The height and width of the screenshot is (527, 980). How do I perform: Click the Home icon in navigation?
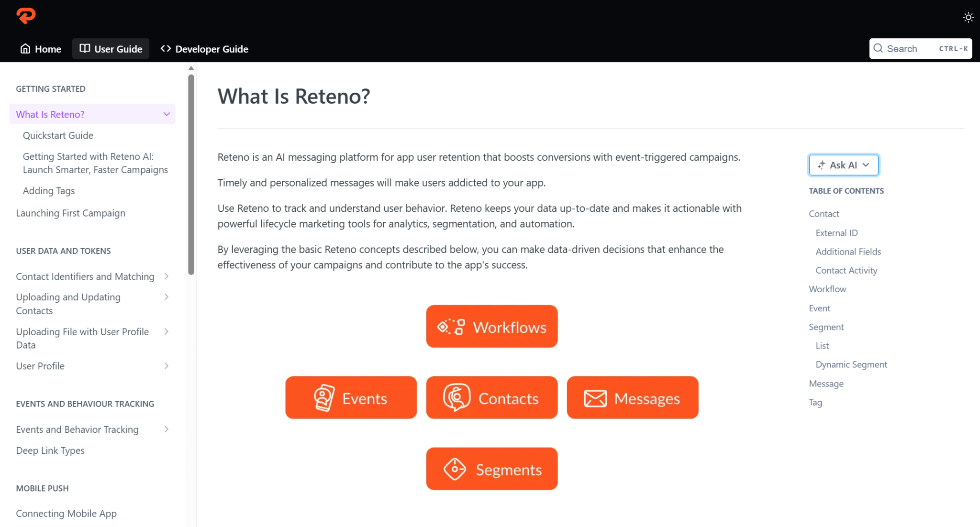tap(25, 48)
